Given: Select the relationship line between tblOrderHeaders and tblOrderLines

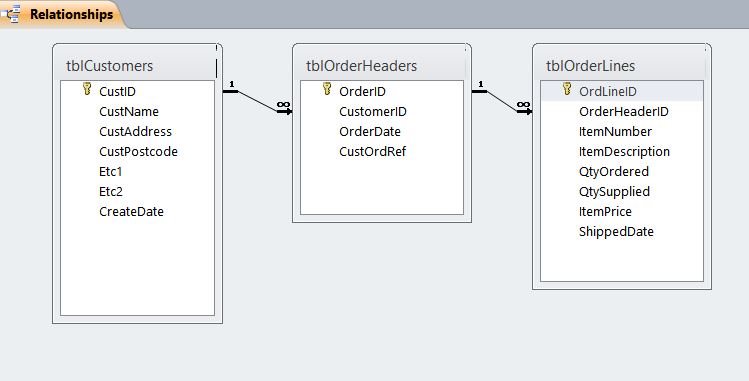Looking at the screenshot, I should [502, 101].
